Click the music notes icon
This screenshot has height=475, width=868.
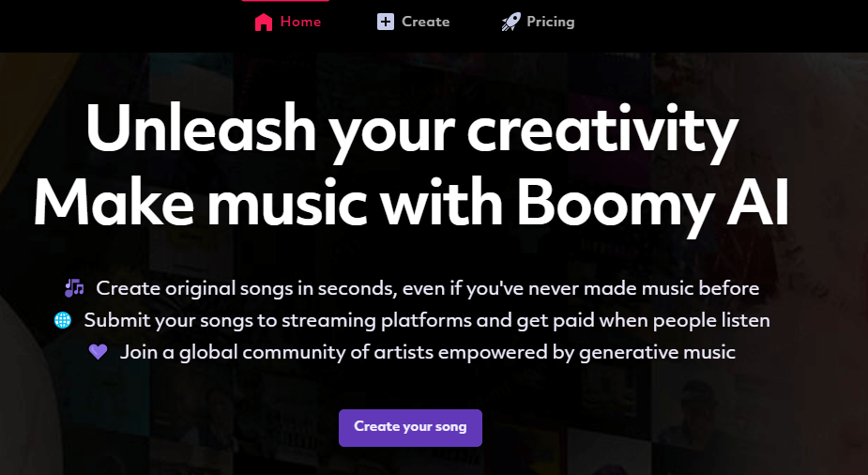tap(74, 287)
